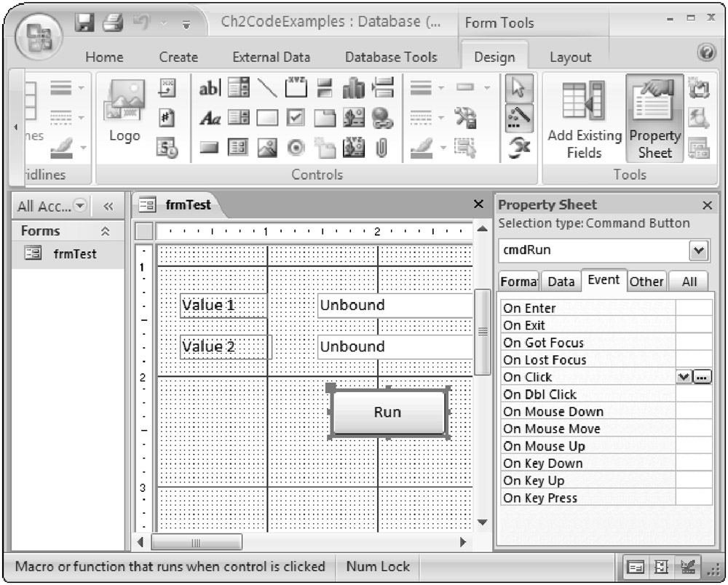Collapse the Forms group in navigation pane
The width and height of the screenshot is (728, 585).
(x=105, y=231)
